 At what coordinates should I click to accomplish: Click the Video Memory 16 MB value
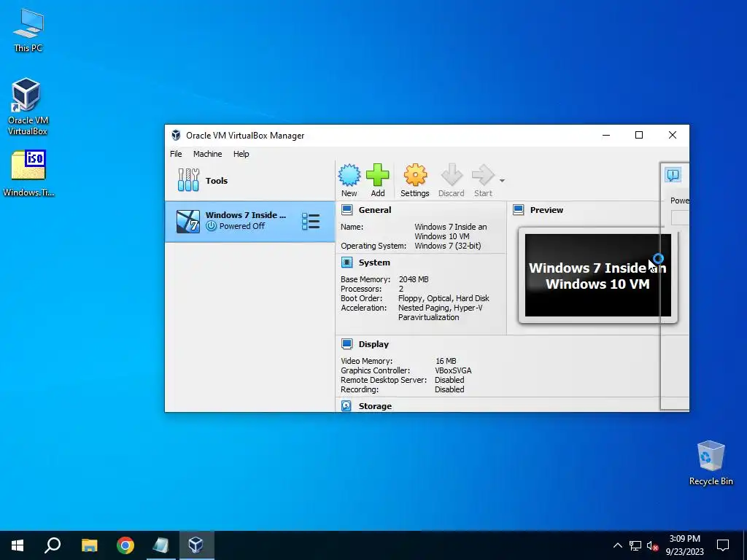[x=446, y=361]
